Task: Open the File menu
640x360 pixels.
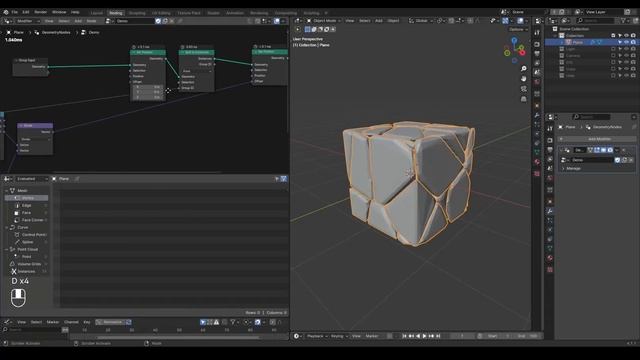Action: 15,12
